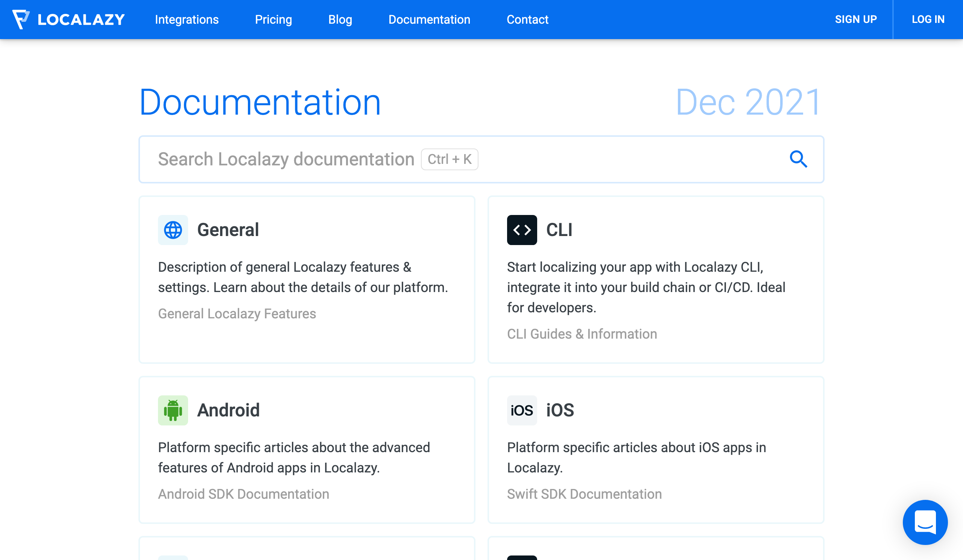Open the Android card heading
963x560 pixels.
point(228,410)
